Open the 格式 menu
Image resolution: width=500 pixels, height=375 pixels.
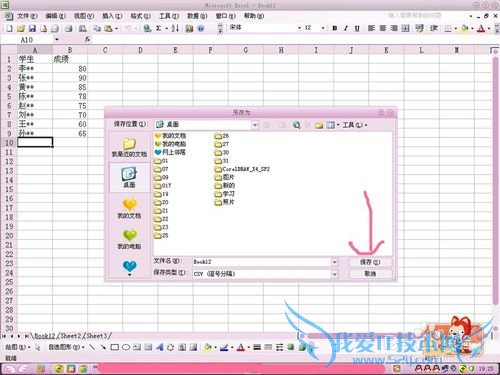(140, 16)
